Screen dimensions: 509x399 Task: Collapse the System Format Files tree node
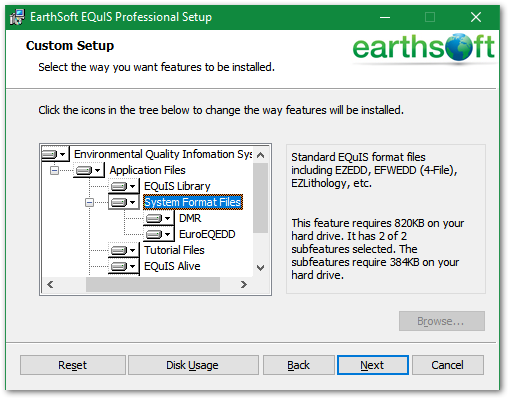(89, 202)
